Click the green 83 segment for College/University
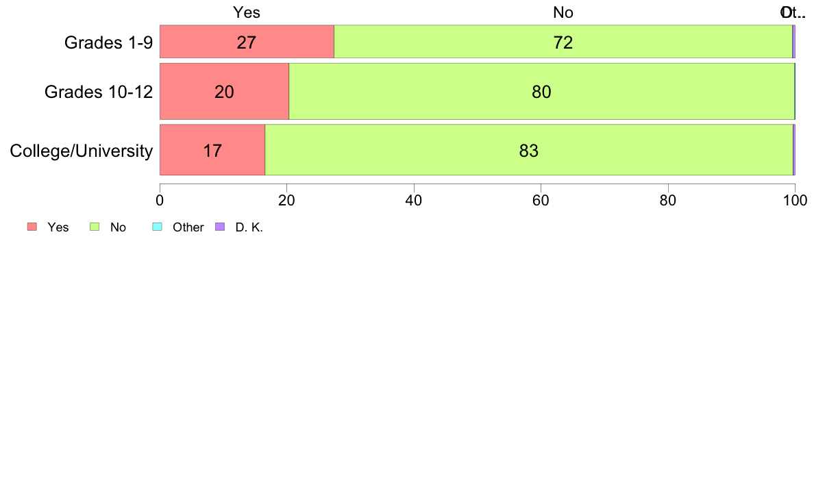Viewport: 814px width, 504px height. (529, 150)
